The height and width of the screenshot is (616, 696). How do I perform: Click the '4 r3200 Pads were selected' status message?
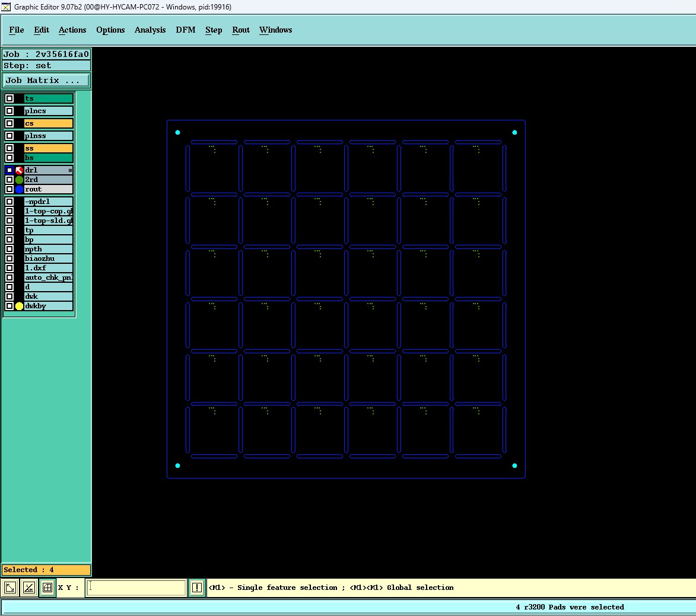(570, 607)
